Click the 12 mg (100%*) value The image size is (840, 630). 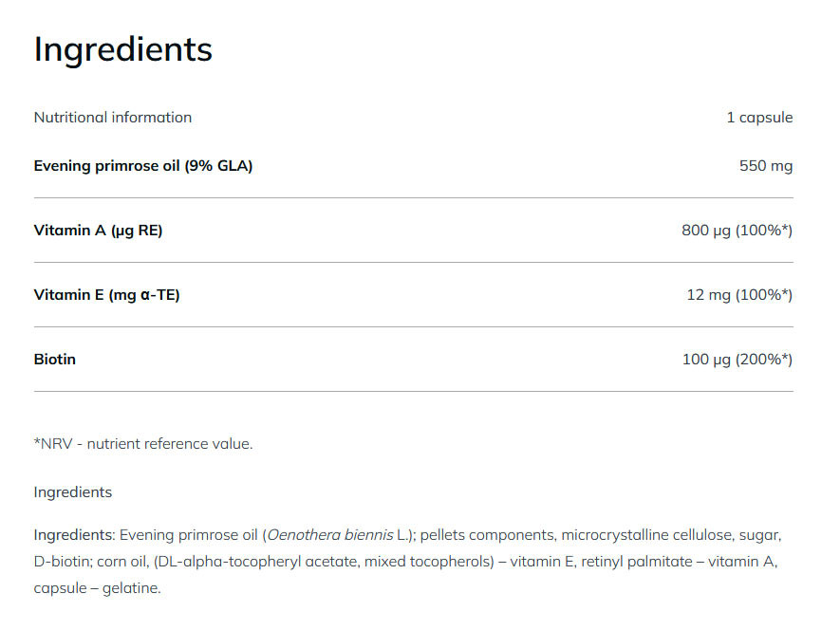[x=738, y=295]
